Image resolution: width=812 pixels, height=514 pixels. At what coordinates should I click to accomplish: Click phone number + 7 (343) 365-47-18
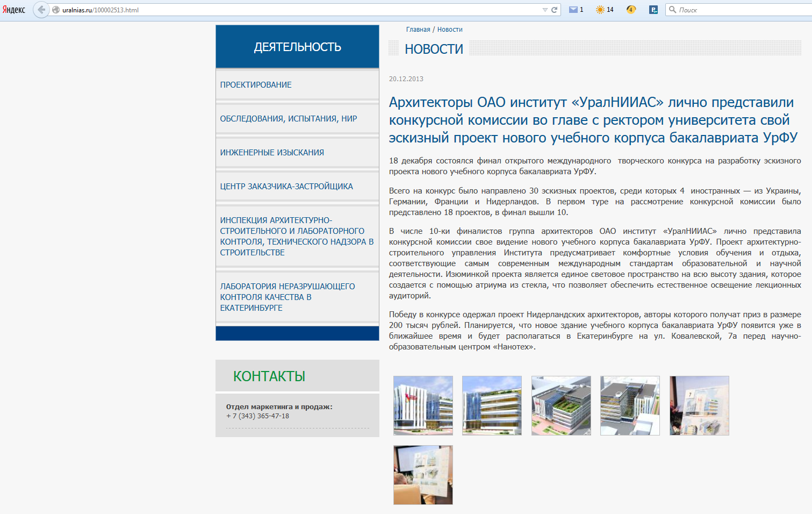click(258, 416)
